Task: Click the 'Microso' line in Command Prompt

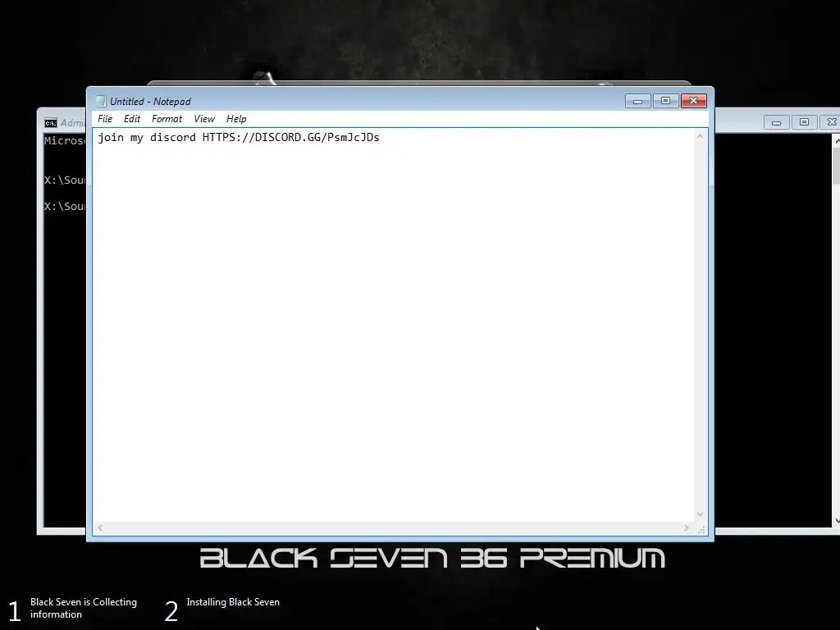Action: [65, 141]
